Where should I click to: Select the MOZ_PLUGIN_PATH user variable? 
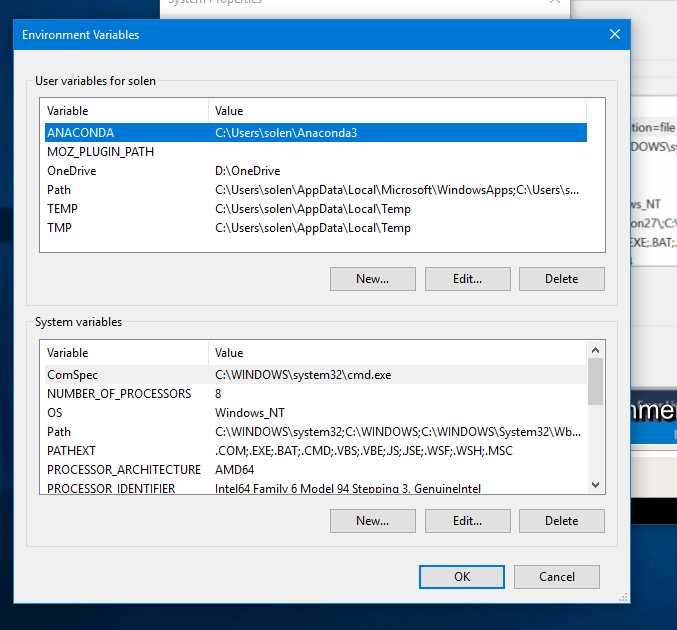(x=316, y=152)
